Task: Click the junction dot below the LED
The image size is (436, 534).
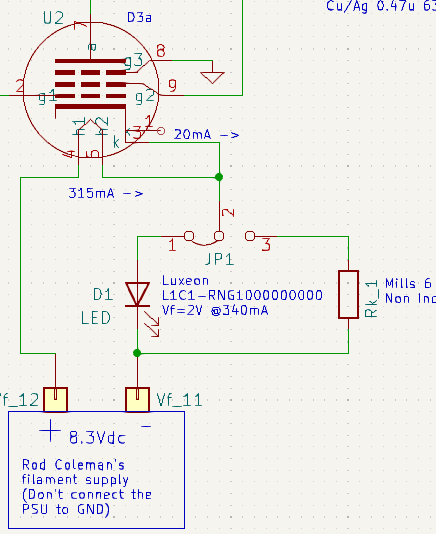Action: click(137, 353)
